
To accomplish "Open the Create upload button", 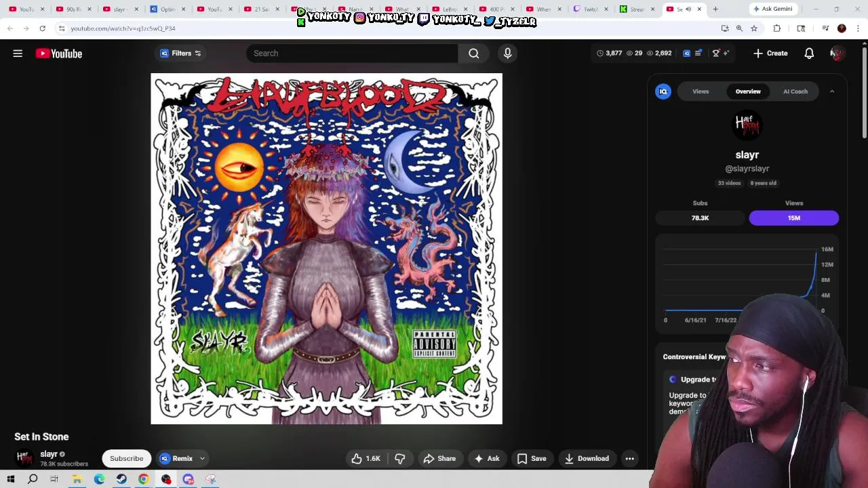I will [770, 54].
